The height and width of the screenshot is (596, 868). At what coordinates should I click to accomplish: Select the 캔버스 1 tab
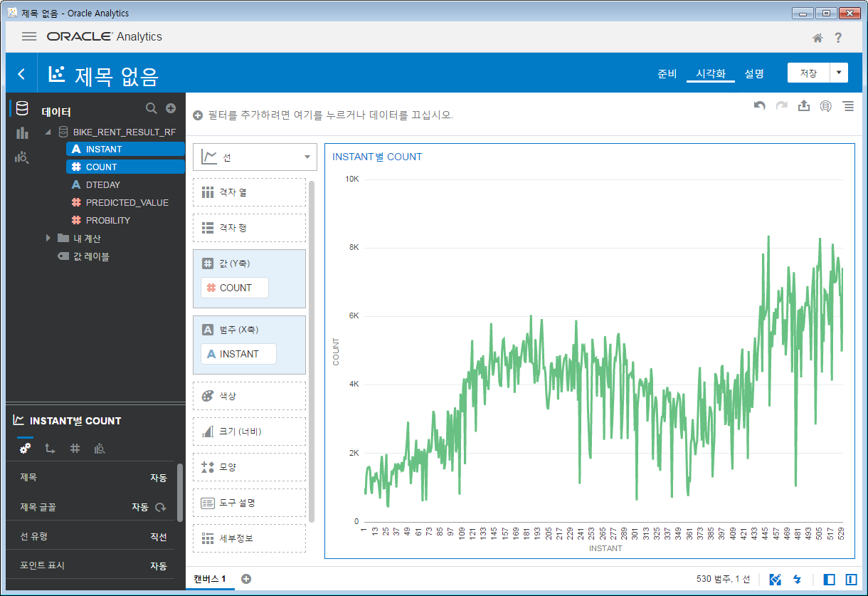[210, 579]
